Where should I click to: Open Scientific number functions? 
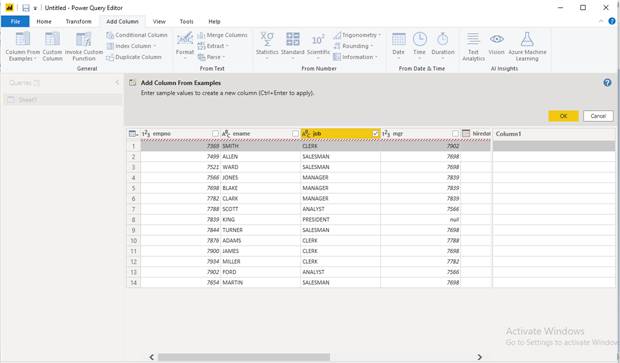[318, 46]
